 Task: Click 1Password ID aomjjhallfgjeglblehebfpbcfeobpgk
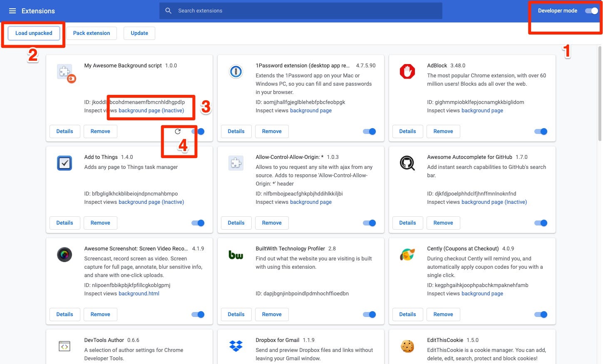[300, 102]
